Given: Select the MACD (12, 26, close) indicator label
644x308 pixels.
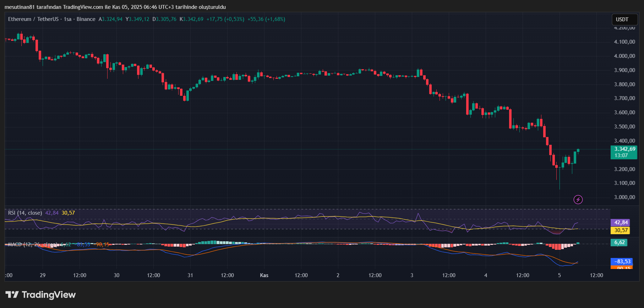Looking at the screenshot, I should point(32,244).
